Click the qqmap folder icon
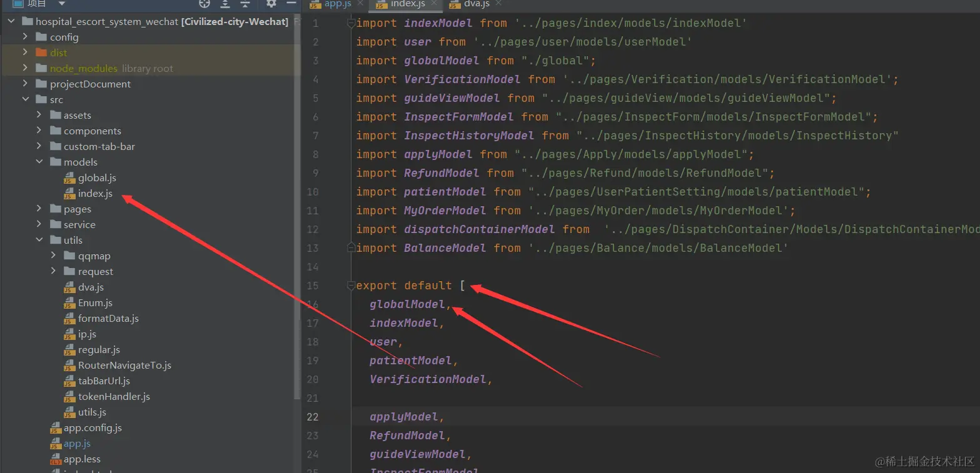Viewport: 980px width, 473px height. (x=69, y=256)
